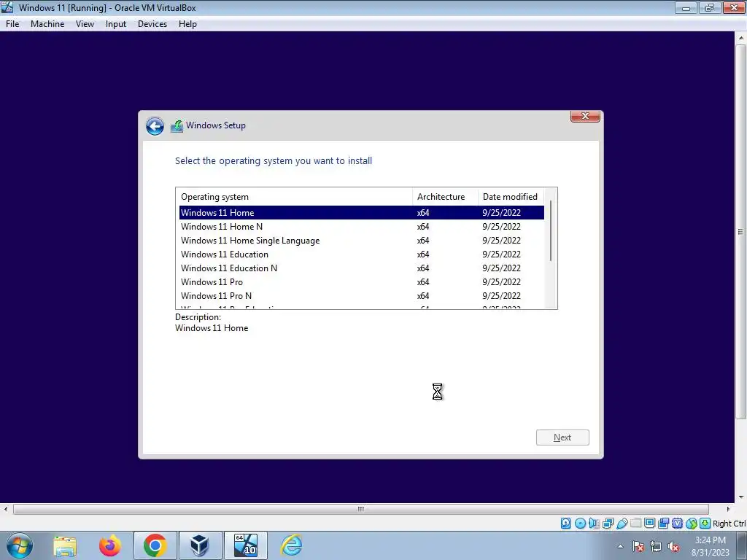Close the Windows Setup dialog
The image size is (747, 560).
[x=586, y=116]
